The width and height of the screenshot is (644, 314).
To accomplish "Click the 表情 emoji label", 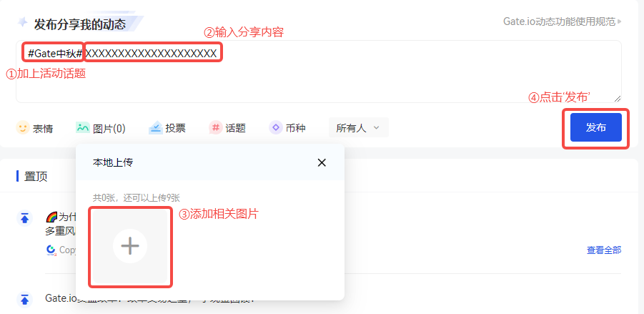I will [43, 128].
